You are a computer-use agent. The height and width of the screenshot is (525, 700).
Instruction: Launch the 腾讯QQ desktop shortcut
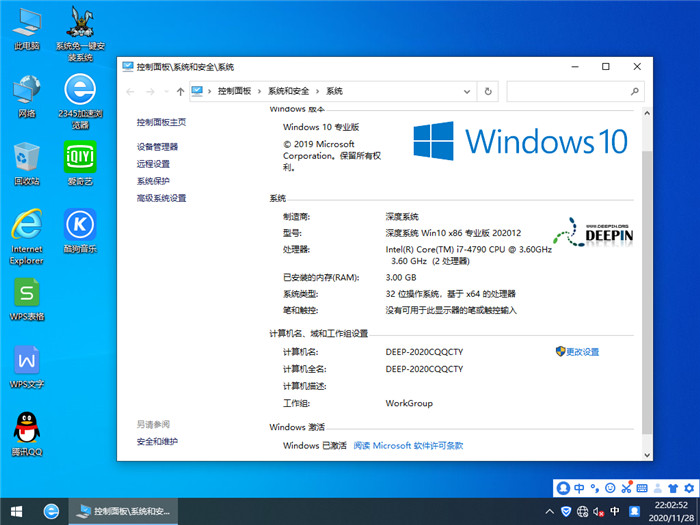[x=27, y=434]
